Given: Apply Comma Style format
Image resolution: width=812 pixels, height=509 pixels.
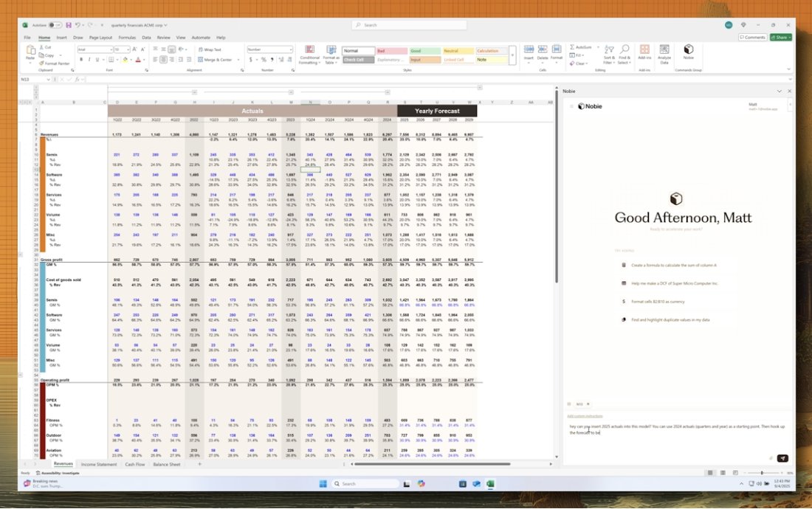Looking at the screenshot, I should (272, 60).
